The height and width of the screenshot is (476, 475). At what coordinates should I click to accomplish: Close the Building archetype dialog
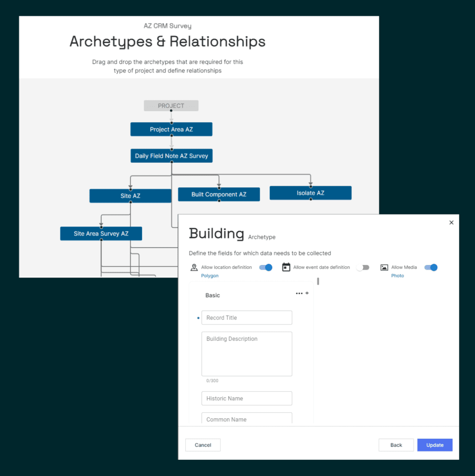(451, 223)
